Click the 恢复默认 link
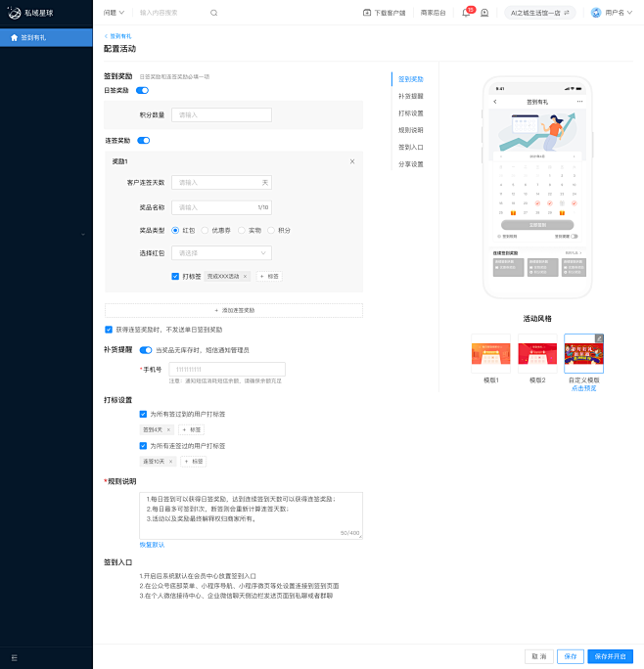The image size is (644, 669). 152,545
